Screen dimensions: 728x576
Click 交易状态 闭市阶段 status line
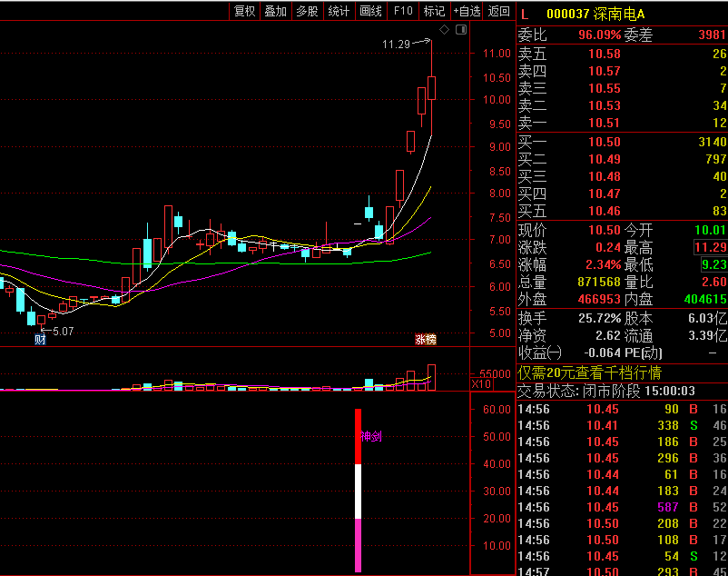606,392
